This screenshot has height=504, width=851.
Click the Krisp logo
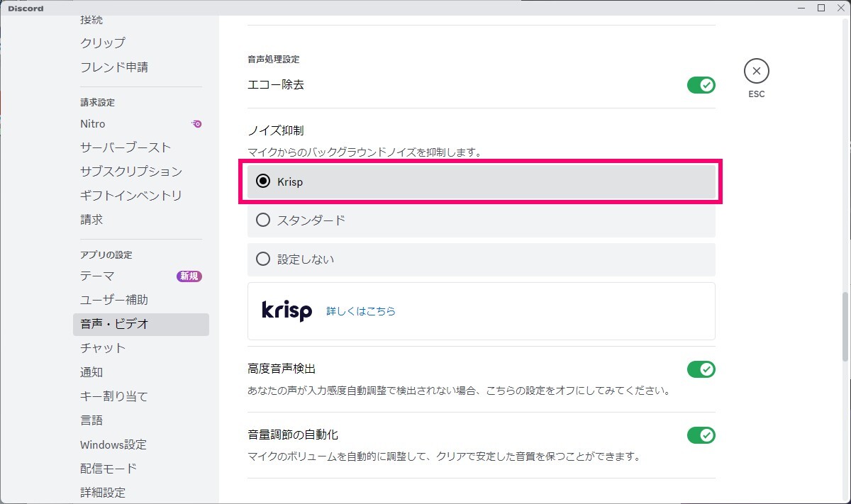(x=287, y=310)
